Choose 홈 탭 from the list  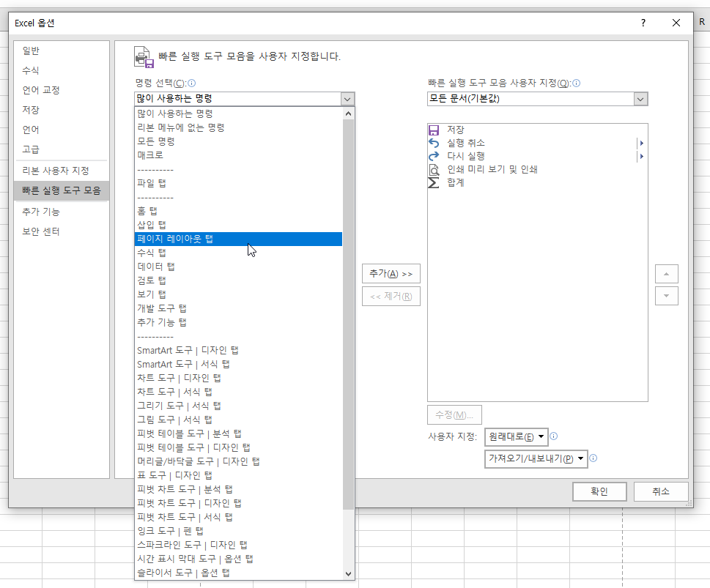[x=238, y=211]
